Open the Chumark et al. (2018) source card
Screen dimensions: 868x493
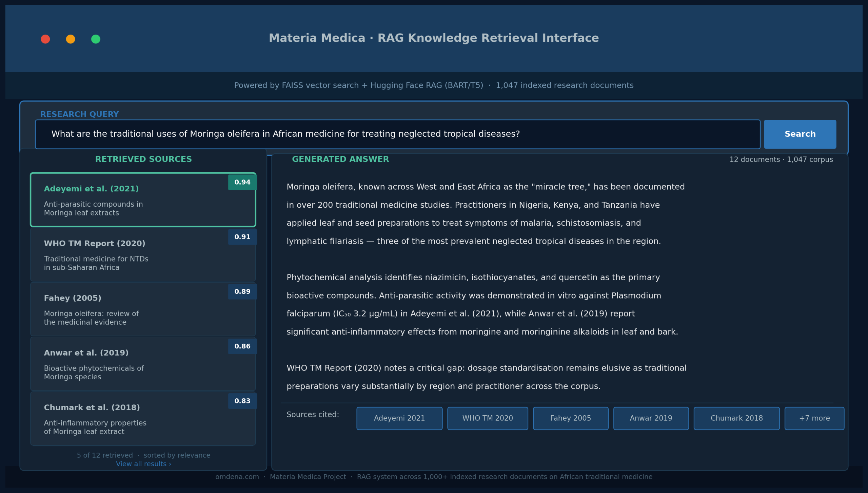pos(143,418)
